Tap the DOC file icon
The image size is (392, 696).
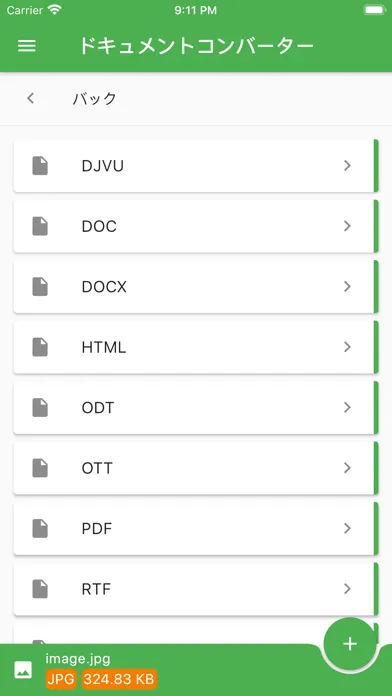(40, 226)
